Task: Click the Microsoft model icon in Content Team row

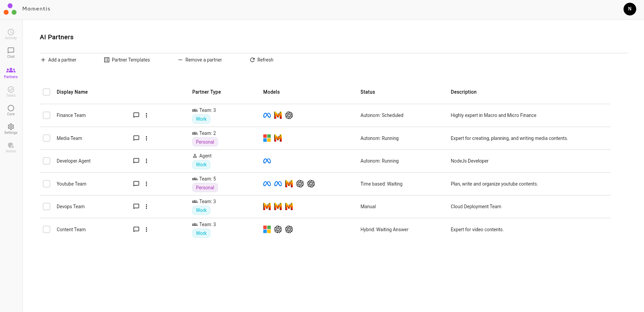Action: 267,230
